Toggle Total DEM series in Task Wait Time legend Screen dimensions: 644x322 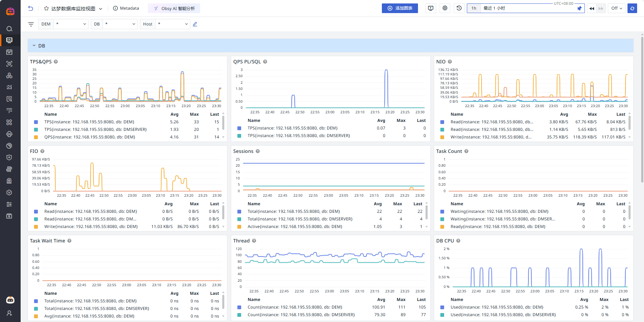coord(90,301)
